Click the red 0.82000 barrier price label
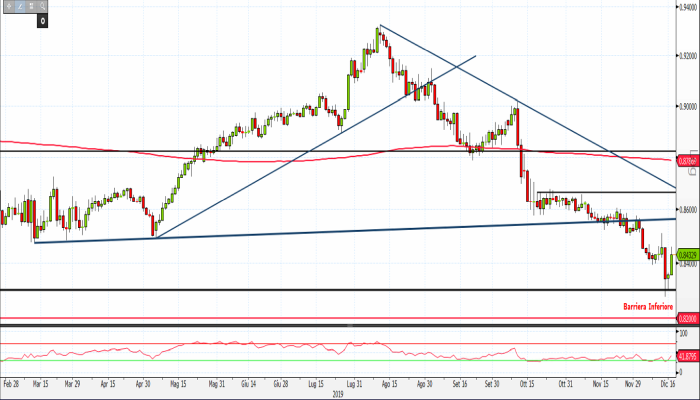 [x=688, y=319]
